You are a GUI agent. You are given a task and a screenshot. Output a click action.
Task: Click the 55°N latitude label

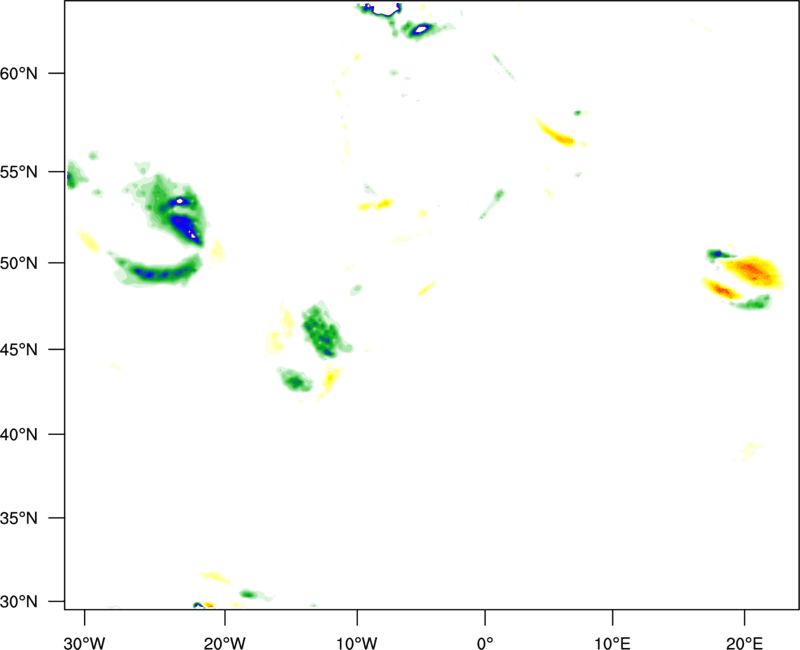coord(19,172)
